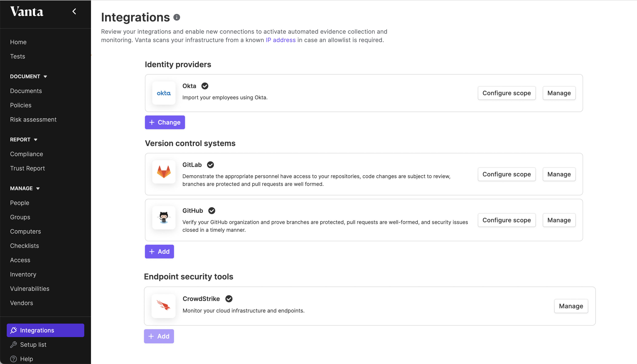Click the GitLab fox logo

(x=164, y=172)
